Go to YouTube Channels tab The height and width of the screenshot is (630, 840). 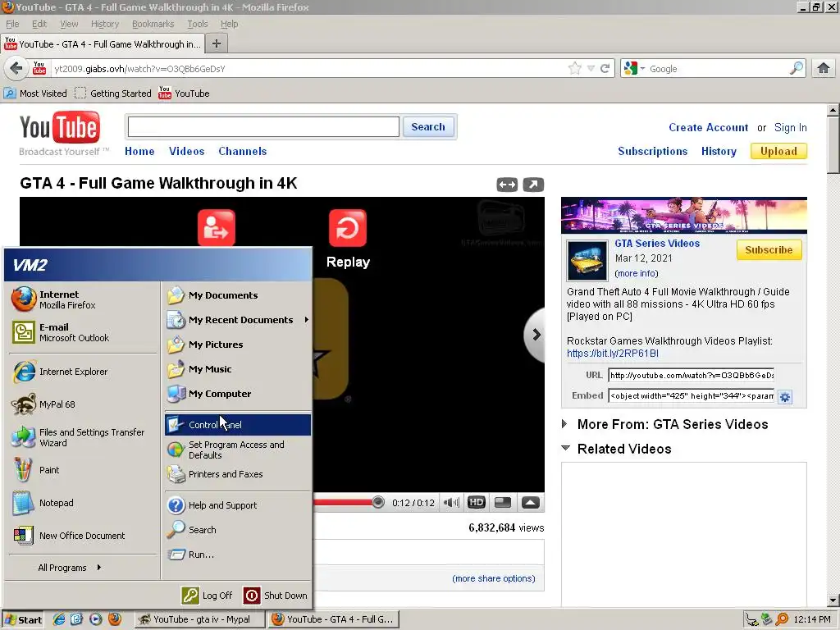[x=242, y=151]
